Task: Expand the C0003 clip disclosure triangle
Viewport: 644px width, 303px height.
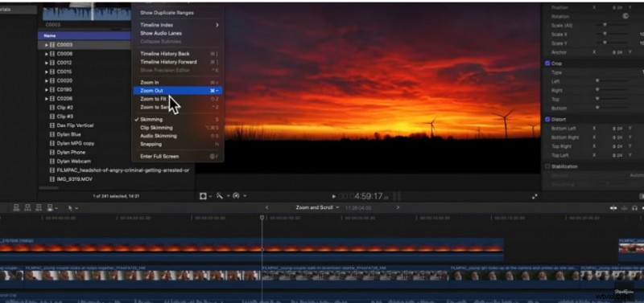Action: point(47,45)
